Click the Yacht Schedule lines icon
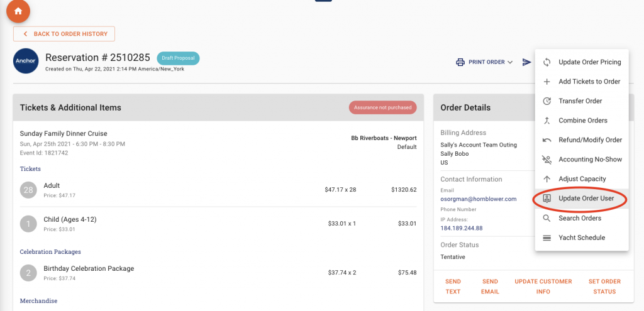The height and width of the screenshot is (311, 644). 547,238
